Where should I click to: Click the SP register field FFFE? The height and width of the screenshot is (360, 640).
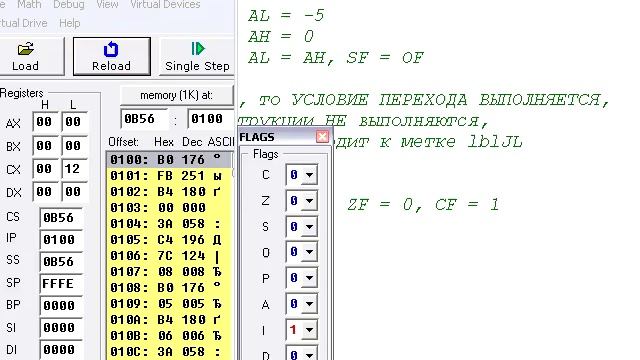click(61, 284)
